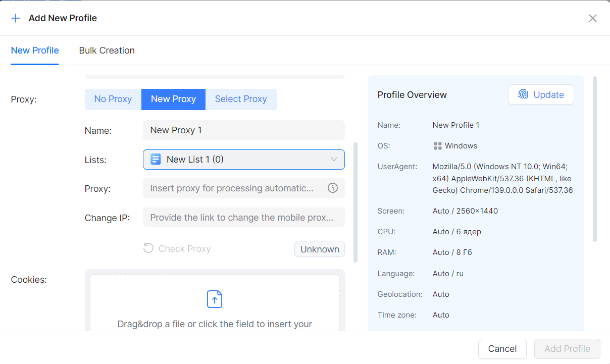Viewport: 610px width, 364px height.
Task: Click the fingerprint icon in Update button
Action: point(523,94)
